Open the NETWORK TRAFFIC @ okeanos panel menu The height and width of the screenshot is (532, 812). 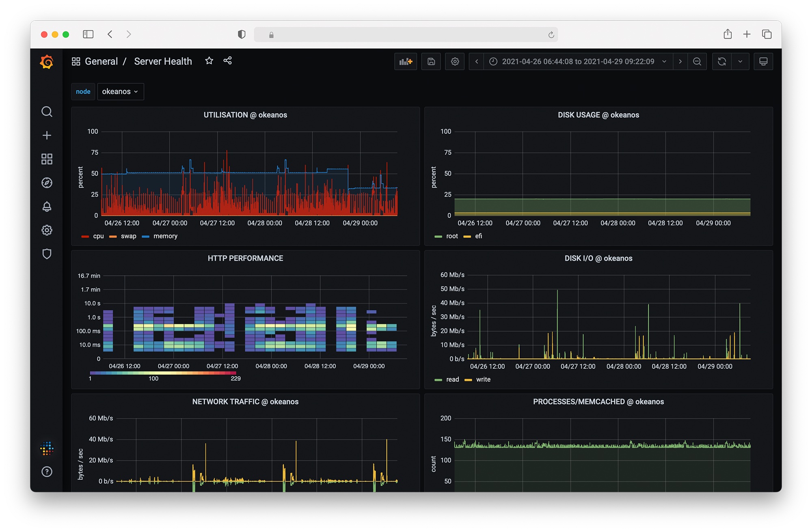coord(245,401)
